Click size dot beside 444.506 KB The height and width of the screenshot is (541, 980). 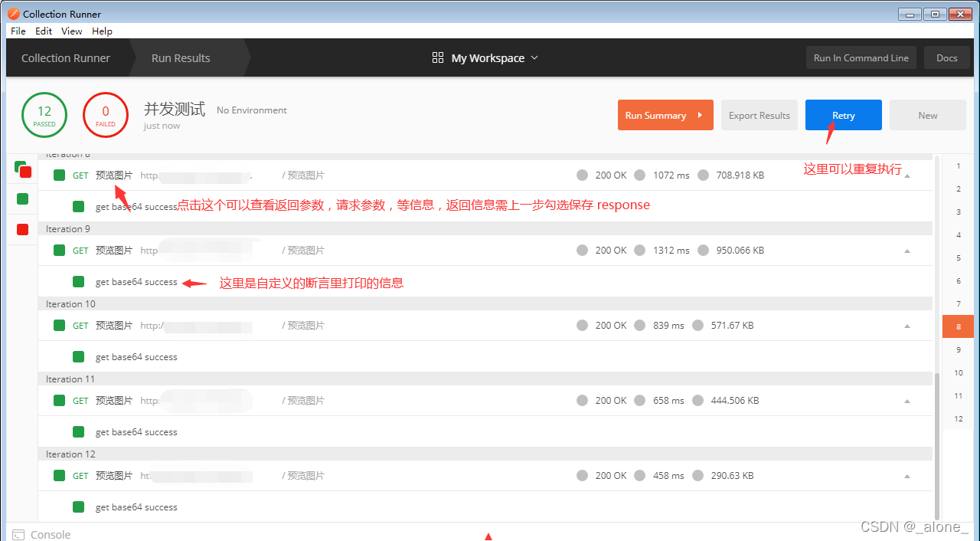(697, 401)
